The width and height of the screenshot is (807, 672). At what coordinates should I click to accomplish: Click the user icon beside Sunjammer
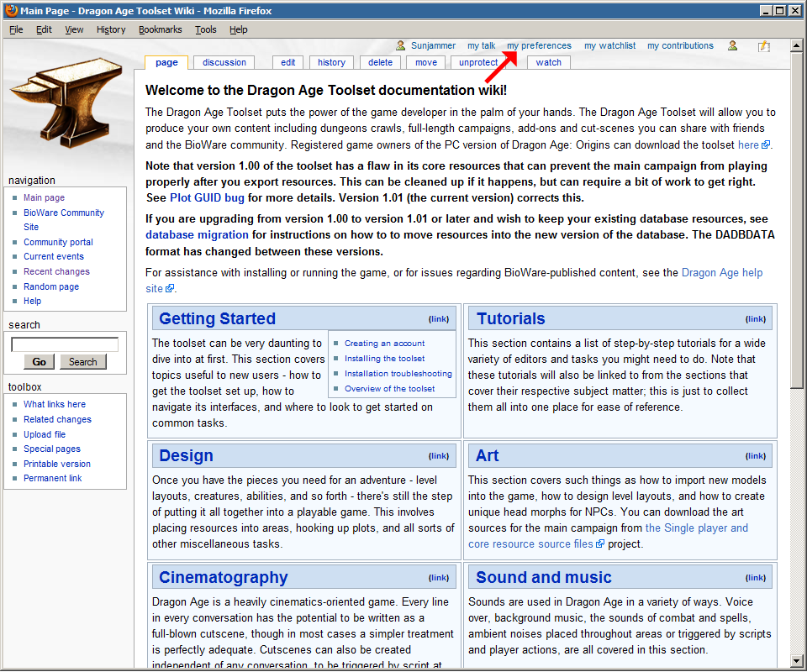pos(402,45)
